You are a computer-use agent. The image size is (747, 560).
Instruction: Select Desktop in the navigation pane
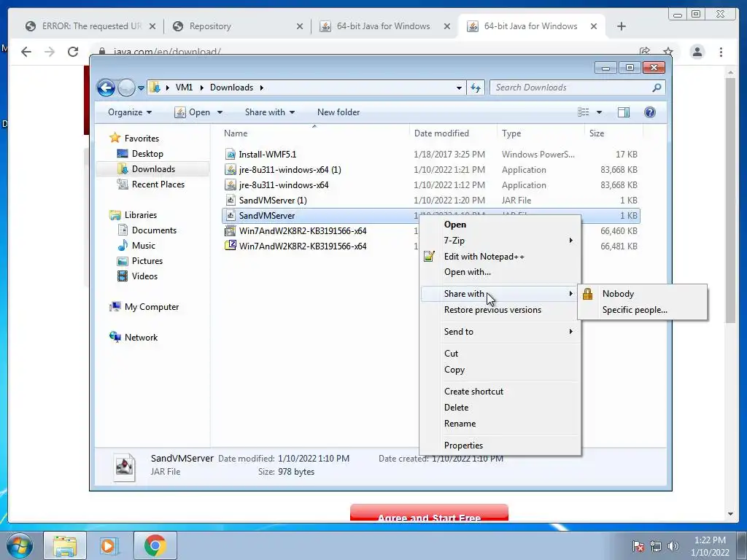147,154
